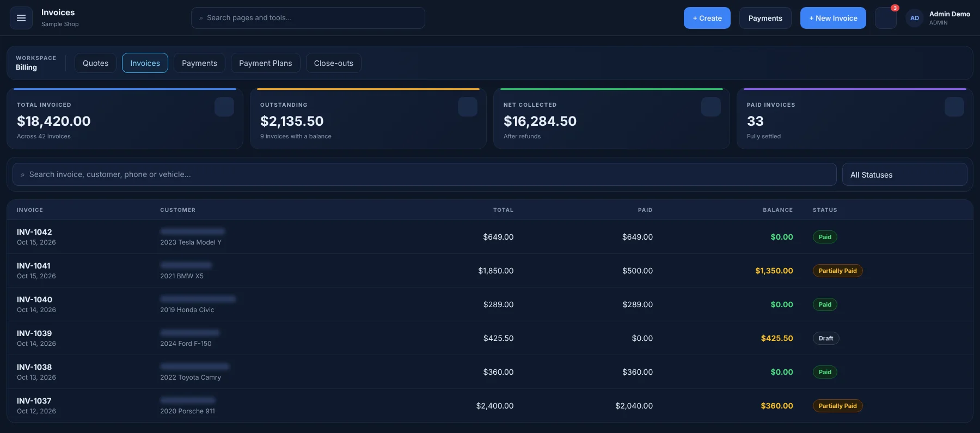Start a new invoice with + New Invoice
980x433 pixels.
point(833,18)
